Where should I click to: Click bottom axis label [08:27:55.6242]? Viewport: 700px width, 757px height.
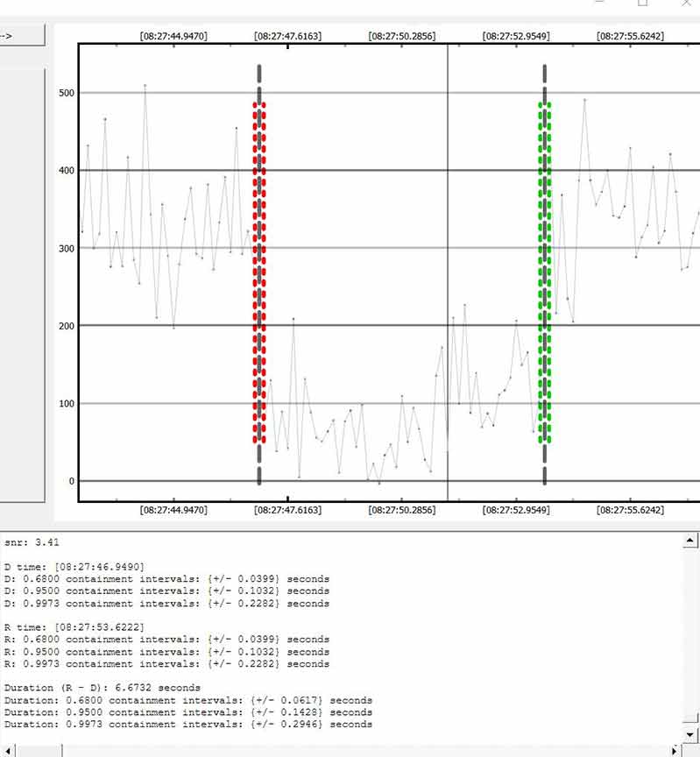coord(630,510)
